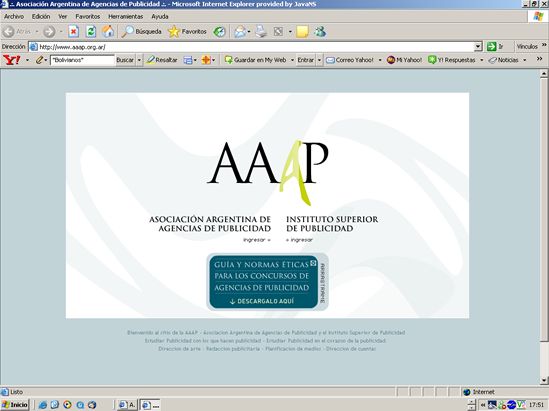Open the yellow notes/discuss icon
The image size is (549, 411).
click(x=302, y=32)
